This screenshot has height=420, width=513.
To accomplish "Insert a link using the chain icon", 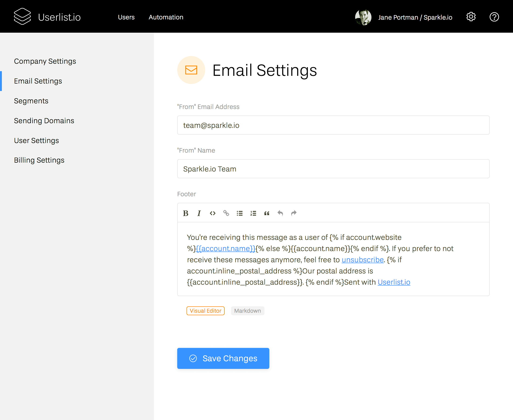I will tap(226, 213).
